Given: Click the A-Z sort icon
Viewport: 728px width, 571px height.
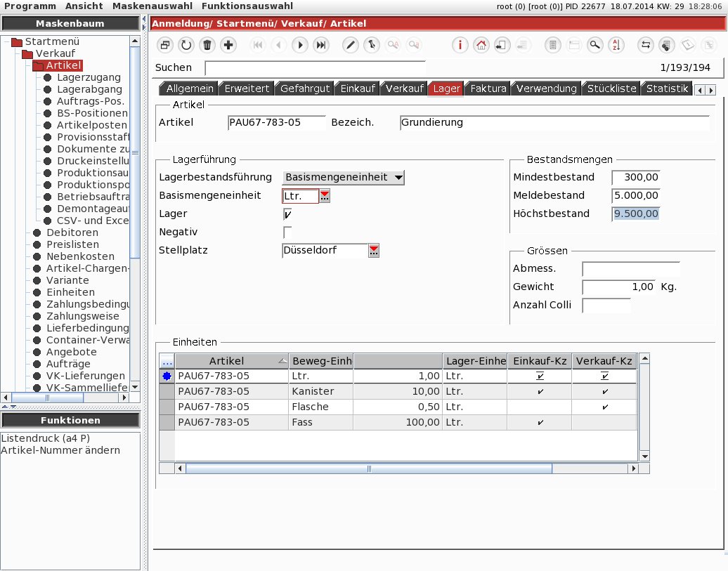Looking at the screenshot, I should pos(616,45).
